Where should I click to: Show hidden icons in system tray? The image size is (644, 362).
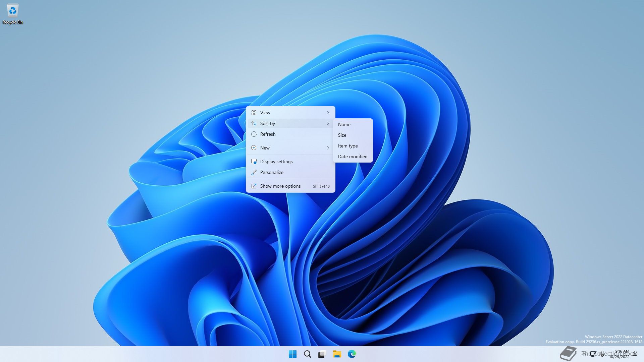(584, 354)
